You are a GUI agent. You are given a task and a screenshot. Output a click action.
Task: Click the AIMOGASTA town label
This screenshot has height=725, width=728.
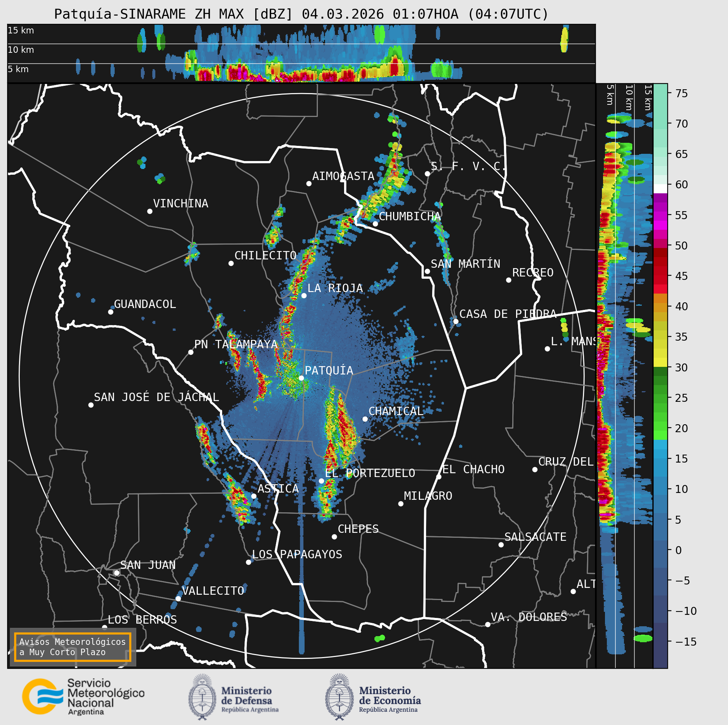tap(343, 176)
